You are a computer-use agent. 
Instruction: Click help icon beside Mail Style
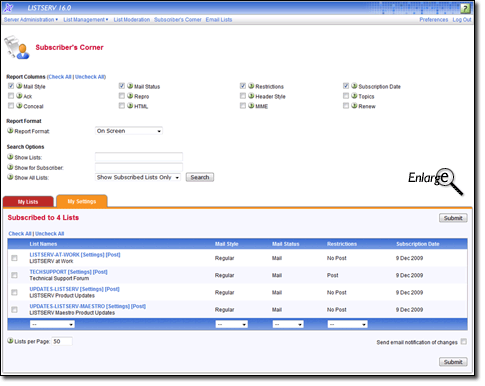(x=19, y=86)
